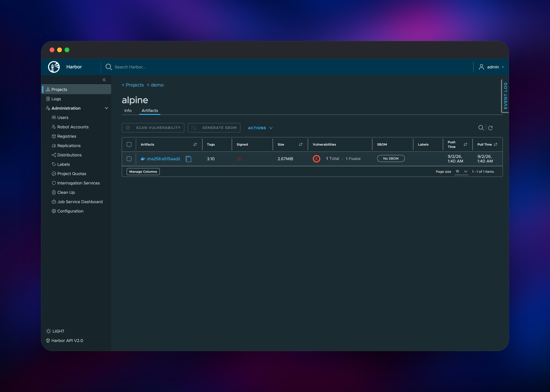Sort artifacts by Size

pos(301,144)
